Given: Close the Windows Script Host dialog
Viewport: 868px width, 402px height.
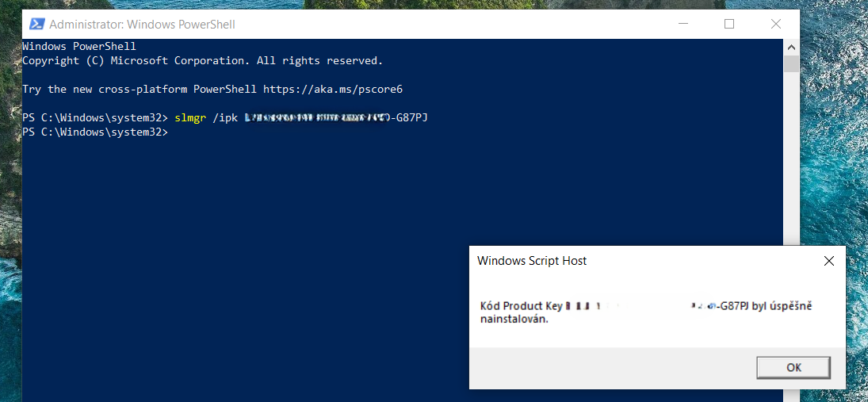Looking at the screenshot, I should (828, 261).
